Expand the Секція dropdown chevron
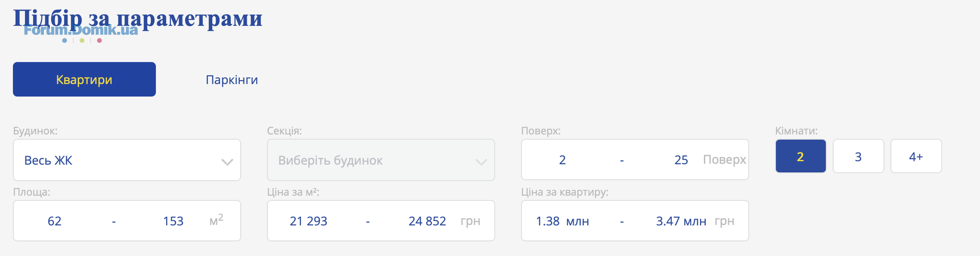Image resolution: width=980 pixels, height=256 pixels. tap(481, 162)
